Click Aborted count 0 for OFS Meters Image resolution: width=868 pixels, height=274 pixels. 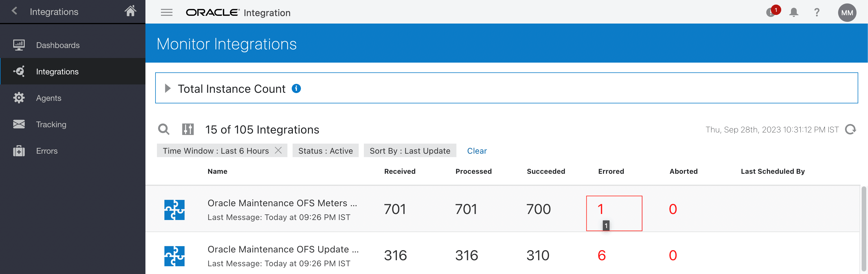click(x=673, y=209)
